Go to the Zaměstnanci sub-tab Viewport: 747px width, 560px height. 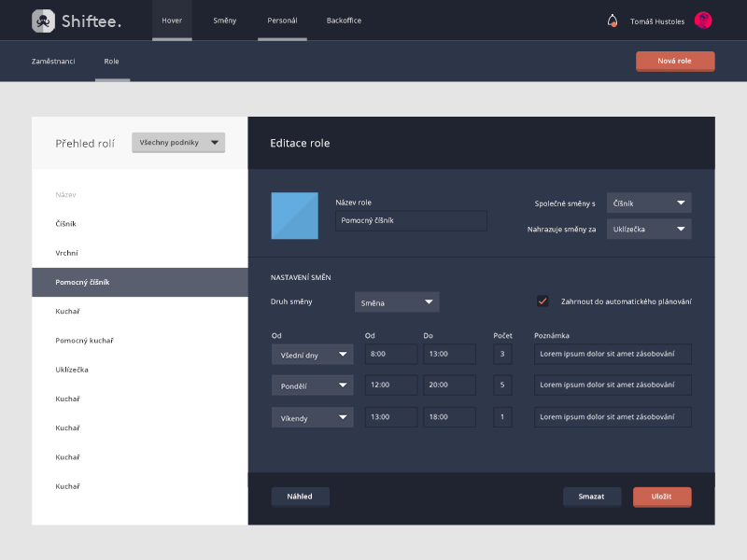[53, 62]
